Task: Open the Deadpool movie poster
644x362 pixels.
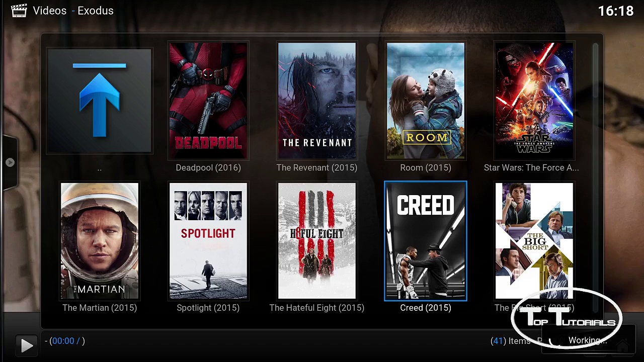Action: click(208, 101)
